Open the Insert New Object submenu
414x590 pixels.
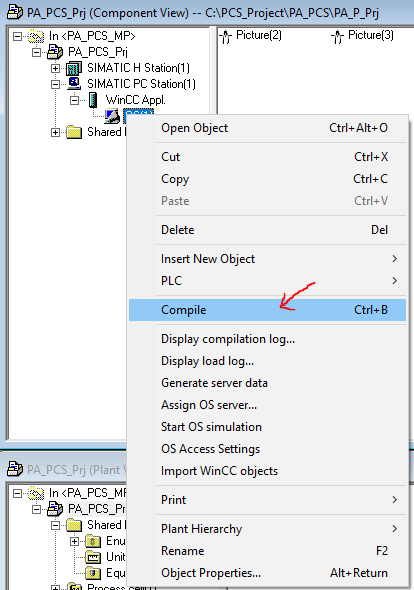point(267,259)
